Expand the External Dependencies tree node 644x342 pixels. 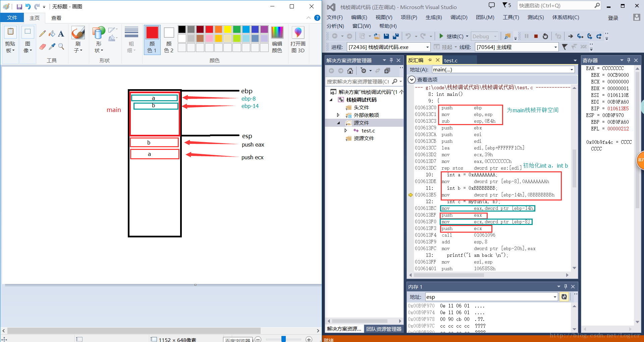(x=338, y=115)
